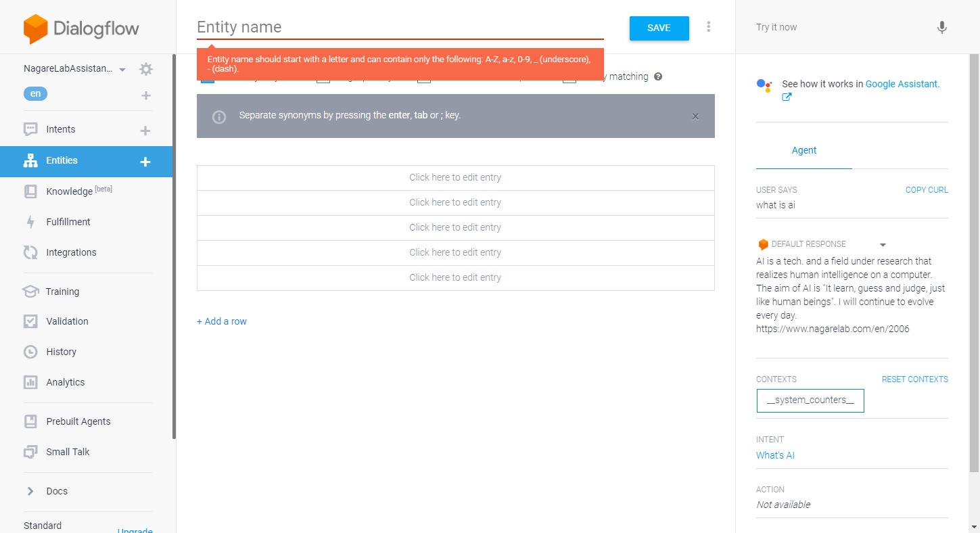Edit the second entity entry row
Image resolution: width=980 pixels, height=533 pixels.
coord(455,203)
